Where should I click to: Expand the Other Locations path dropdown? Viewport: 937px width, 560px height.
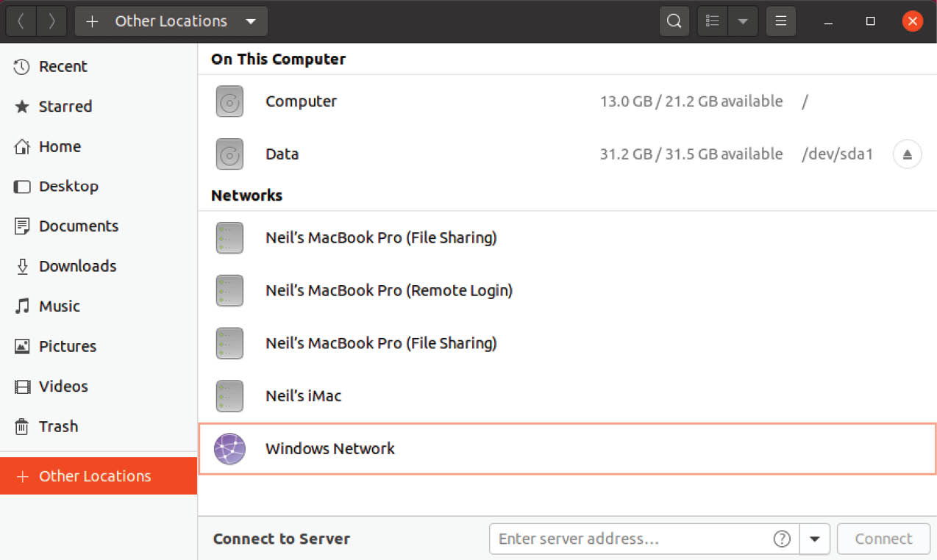[x=251, y=21]
